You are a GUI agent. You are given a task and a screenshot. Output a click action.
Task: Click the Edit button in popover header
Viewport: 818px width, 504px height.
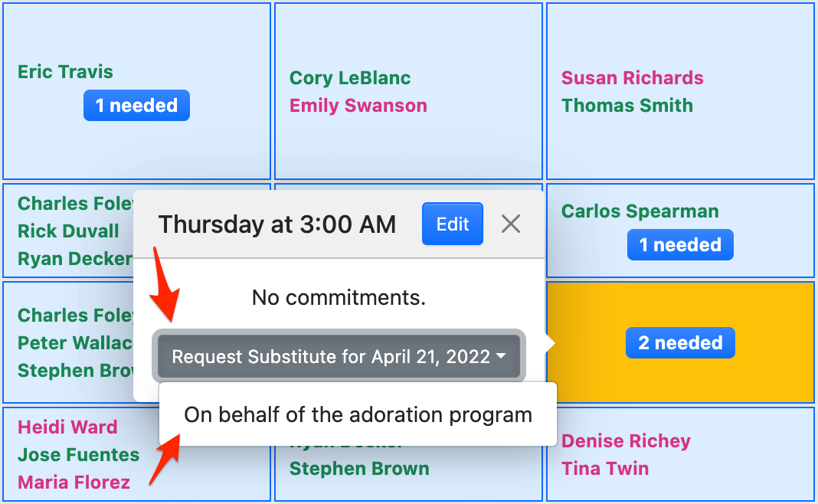452,224
